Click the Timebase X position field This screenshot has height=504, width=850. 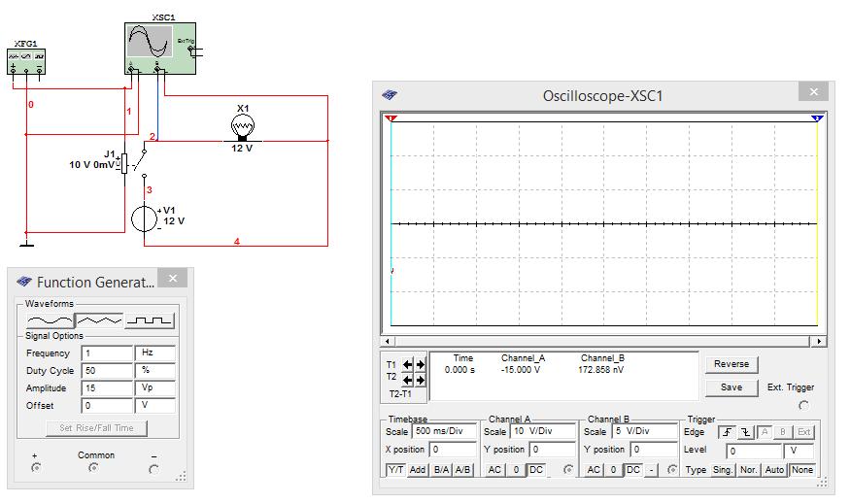click(x=453, y=450)
